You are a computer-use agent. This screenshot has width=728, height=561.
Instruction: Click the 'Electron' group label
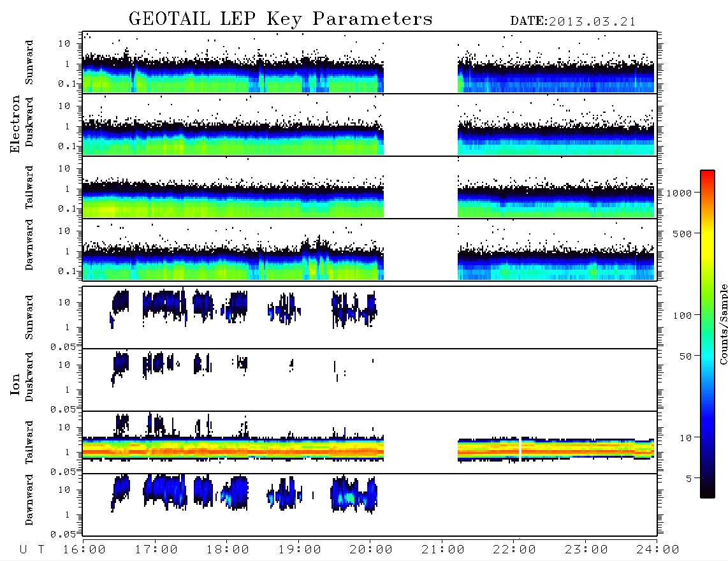15,124
